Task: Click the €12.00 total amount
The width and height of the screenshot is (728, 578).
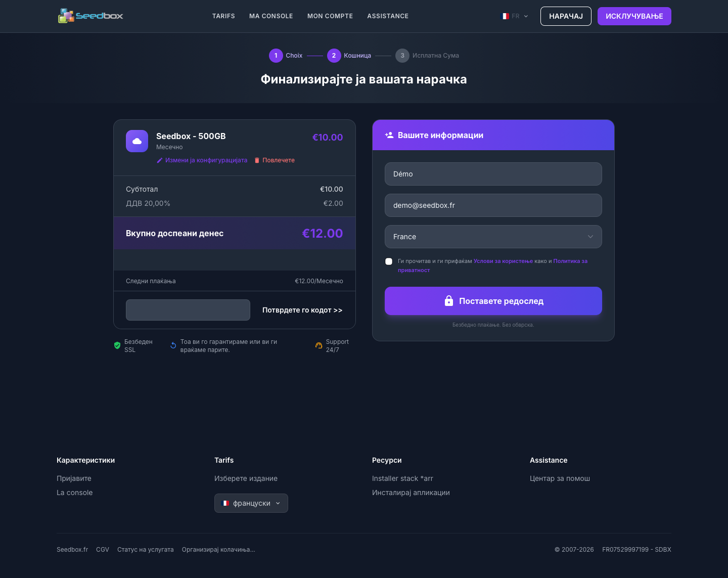Action: 323,233
